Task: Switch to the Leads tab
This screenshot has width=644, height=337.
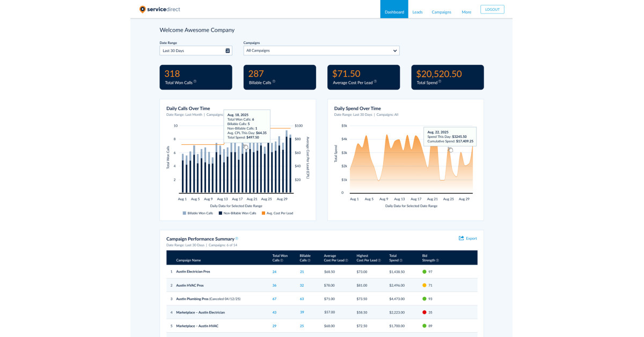Action: [418, 11]
